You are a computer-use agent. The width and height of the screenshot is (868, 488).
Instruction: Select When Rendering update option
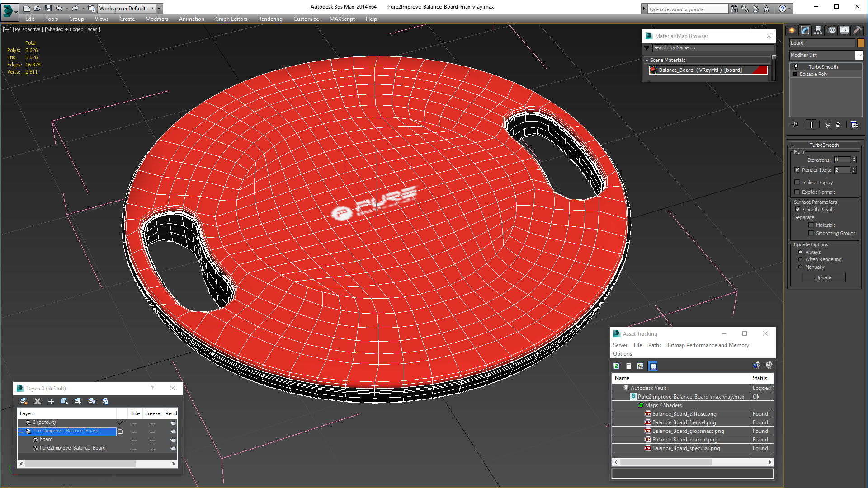(800, 259)
